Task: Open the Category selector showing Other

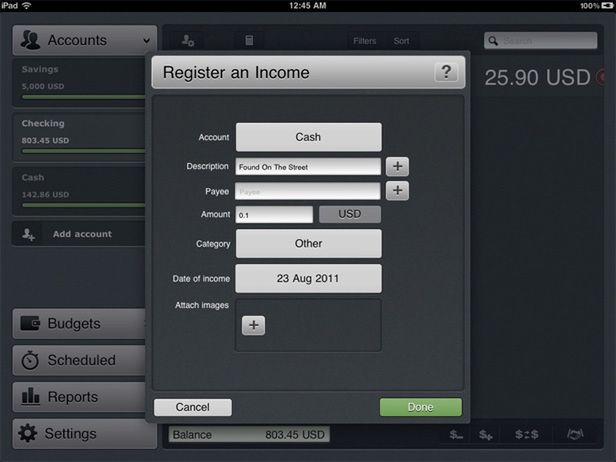Action: 308,244
